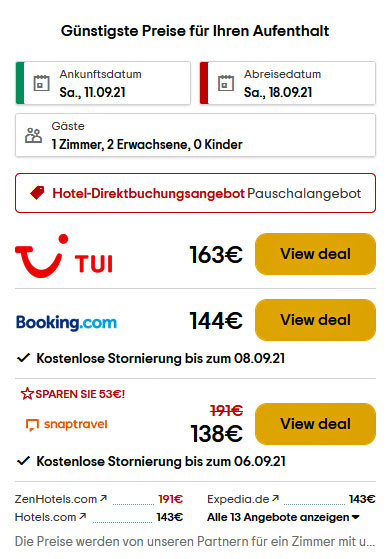Click the Die Preise werden disclaimer text
387x559 pixels.
pyautogui.click(x=195, y=542)
